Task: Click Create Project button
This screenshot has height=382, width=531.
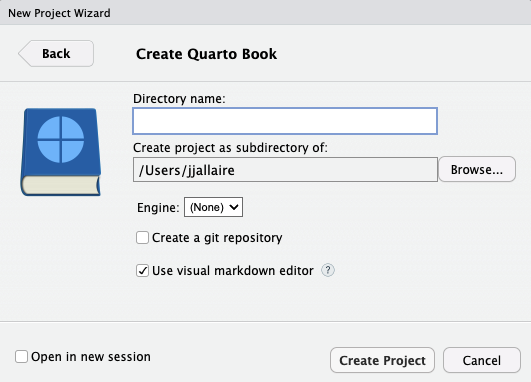Action: click(382, 360)
